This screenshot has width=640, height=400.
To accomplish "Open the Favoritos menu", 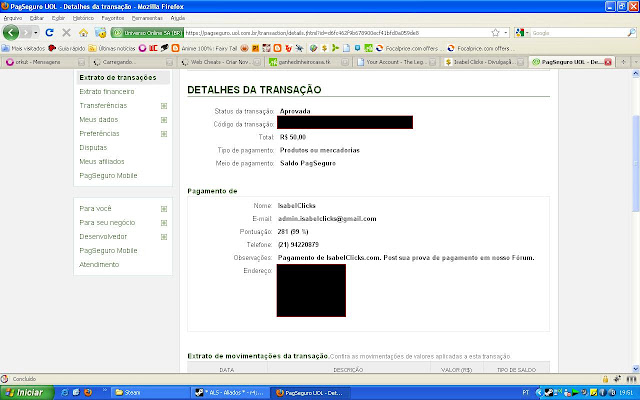I will [113, 18].
